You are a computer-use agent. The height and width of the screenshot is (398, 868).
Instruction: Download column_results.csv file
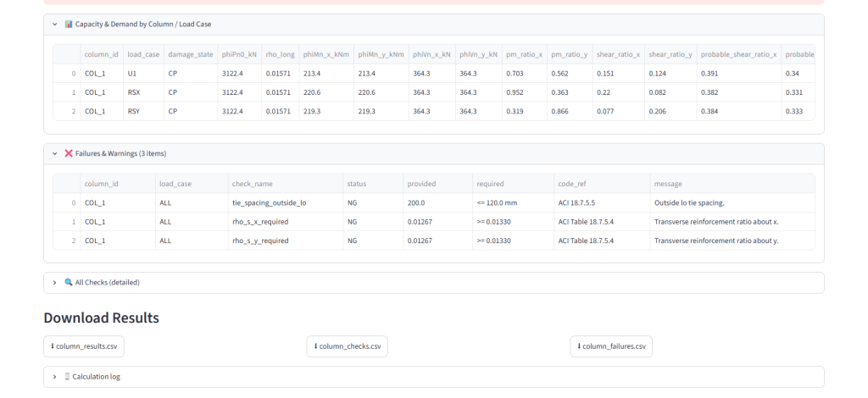pyautogui.click(x=84, y=346)
